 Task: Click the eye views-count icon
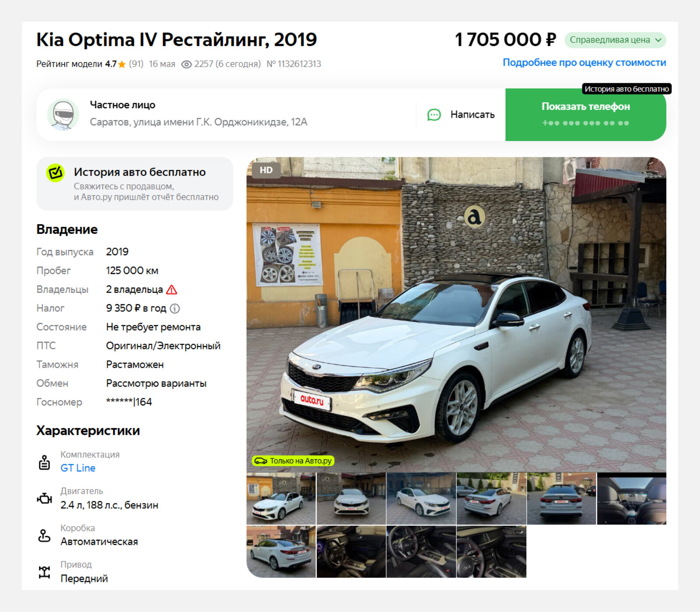[x=186, y=64]
